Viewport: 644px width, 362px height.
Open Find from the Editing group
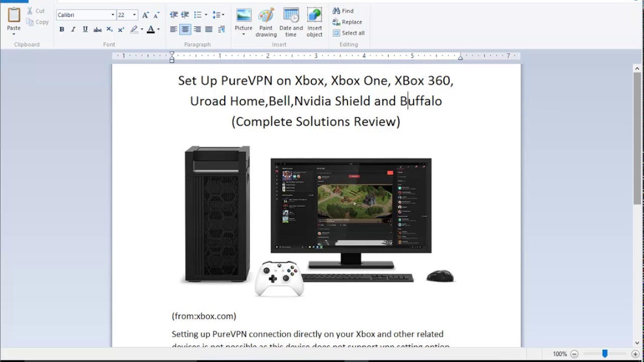343,11
